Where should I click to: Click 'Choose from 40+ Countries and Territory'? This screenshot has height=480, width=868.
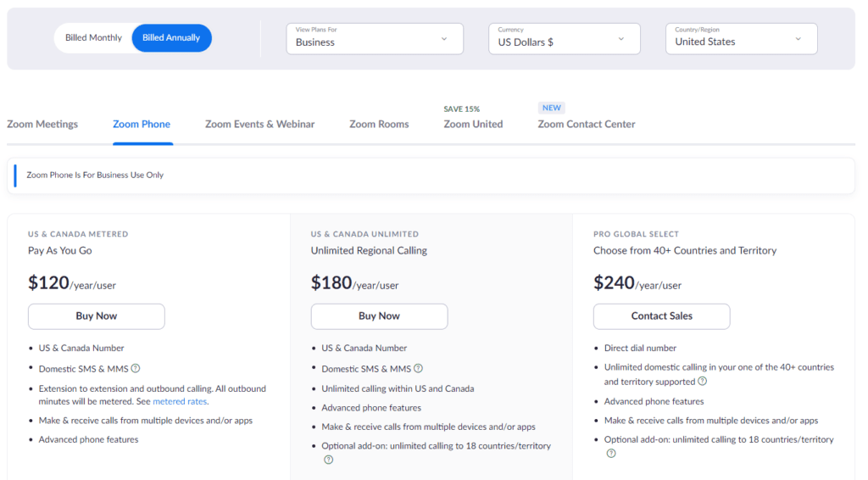point(685,250)
